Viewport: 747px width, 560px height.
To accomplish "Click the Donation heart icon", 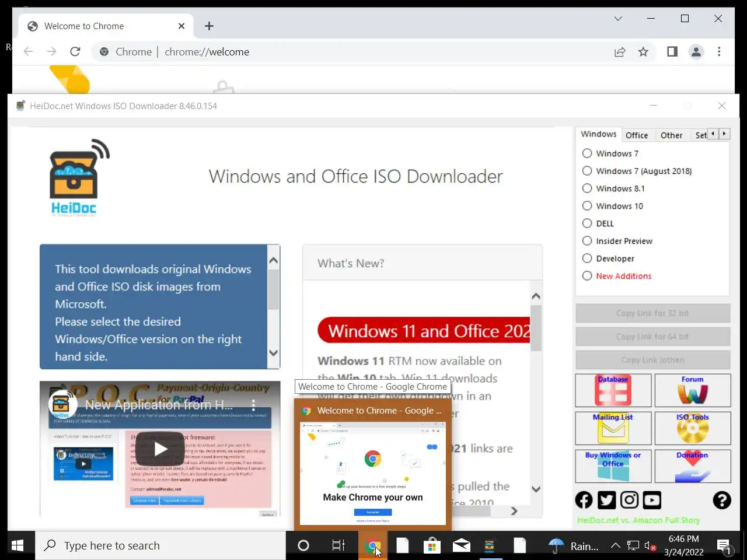I will pyautogui.click(x=693, y=466).
